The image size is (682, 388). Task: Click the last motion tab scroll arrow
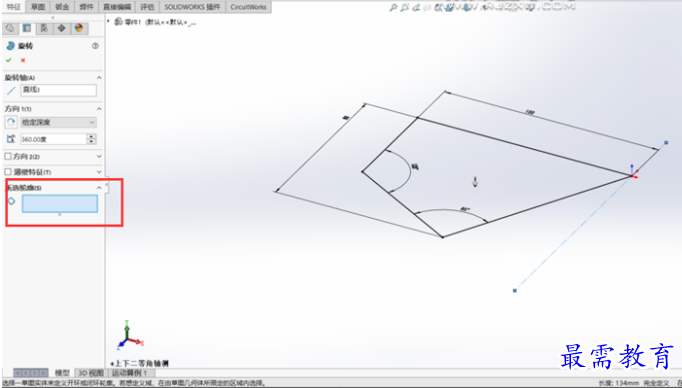(x=43, y=373)
